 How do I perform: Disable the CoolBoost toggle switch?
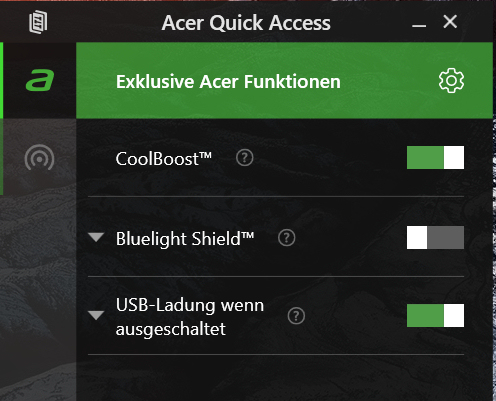(x=435, y=157)
